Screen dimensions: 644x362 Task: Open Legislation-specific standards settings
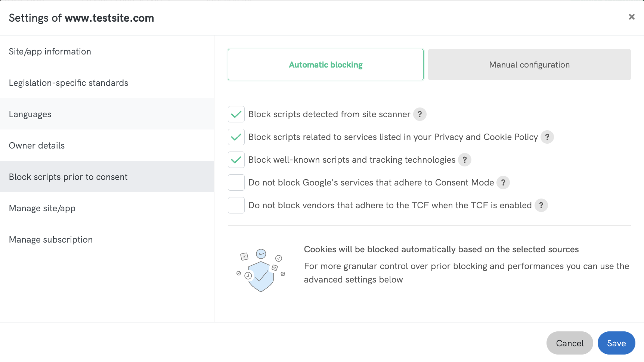(68, 83)
